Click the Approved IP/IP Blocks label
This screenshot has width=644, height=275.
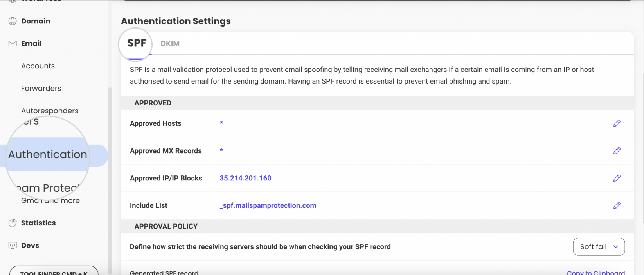tap(166, 178)
